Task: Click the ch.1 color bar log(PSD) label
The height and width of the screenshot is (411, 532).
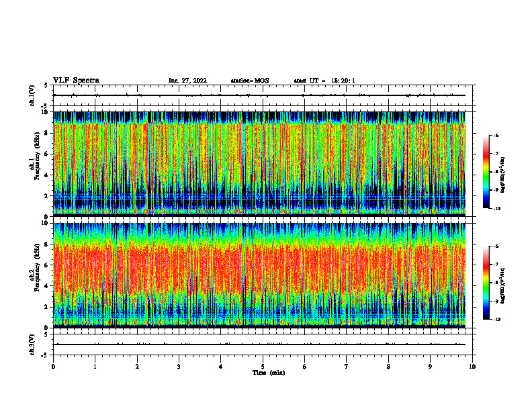Action: (x=503, y=175)
